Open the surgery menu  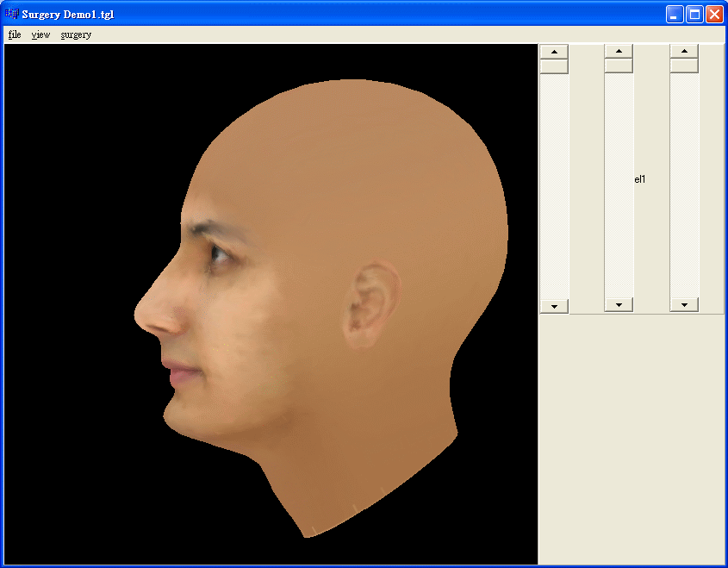(76, 34)
